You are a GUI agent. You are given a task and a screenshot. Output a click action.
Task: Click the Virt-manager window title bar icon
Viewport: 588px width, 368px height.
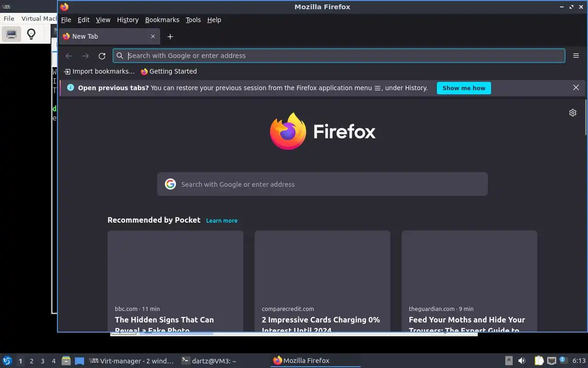pyautogui.click(x=6, y=7)
